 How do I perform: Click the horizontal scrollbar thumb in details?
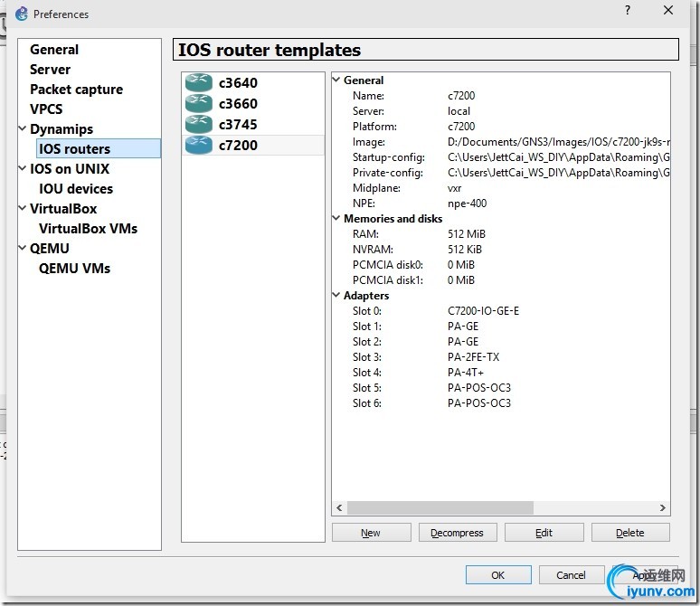pyautogui.click(x=440, y=507)
